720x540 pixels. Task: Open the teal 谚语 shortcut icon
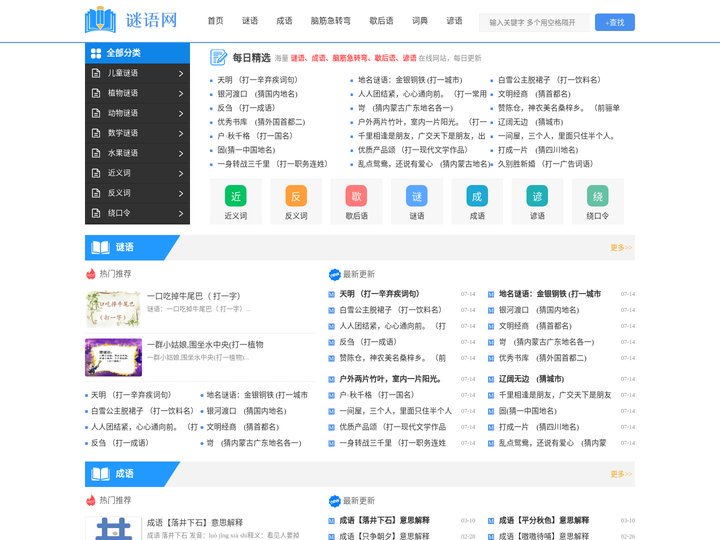pyautogui.click(x=537, y=196)
